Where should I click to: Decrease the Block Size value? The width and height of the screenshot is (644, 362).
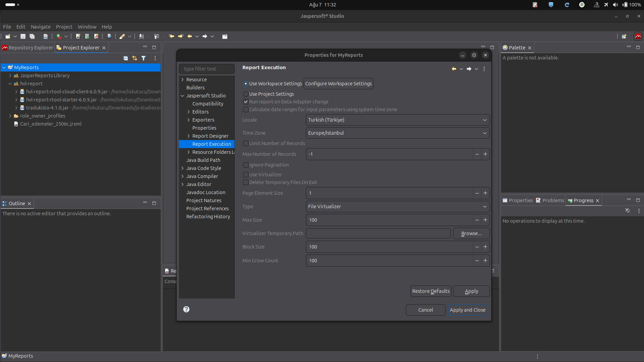click(x=477, y=247)
